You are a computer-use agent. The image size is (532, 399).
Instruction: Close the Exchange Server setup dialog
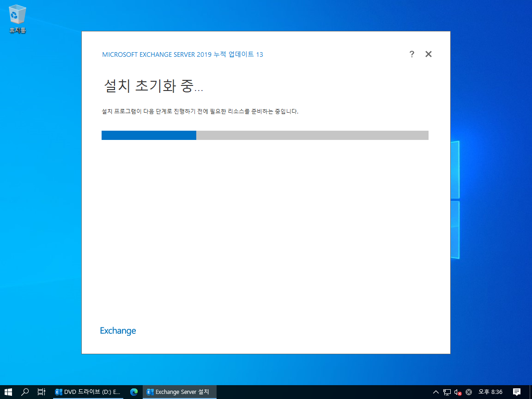[429, 54]
